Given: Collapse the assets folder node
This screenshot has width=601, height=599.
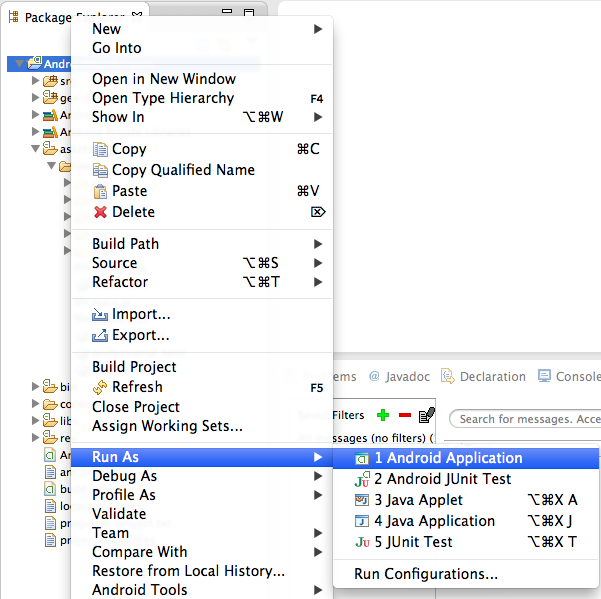Looking at the screenshot, I should [36, 148].
